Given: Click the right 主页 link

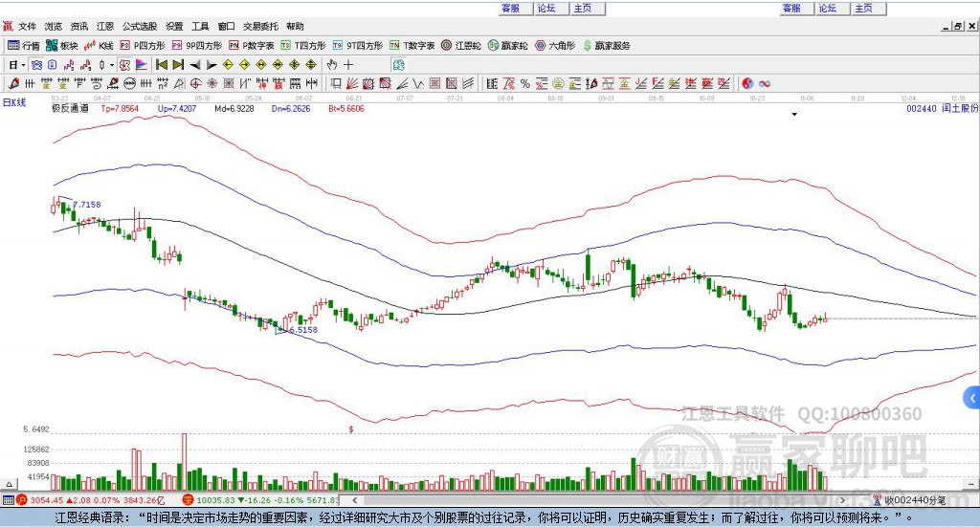Looking at the screenshot, I should click(x=863, y=8).
